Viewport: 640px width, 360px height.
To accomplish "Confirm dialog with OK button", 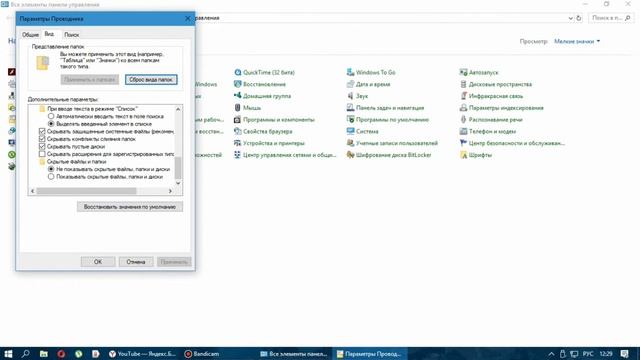I will click(x=98, y=262).
